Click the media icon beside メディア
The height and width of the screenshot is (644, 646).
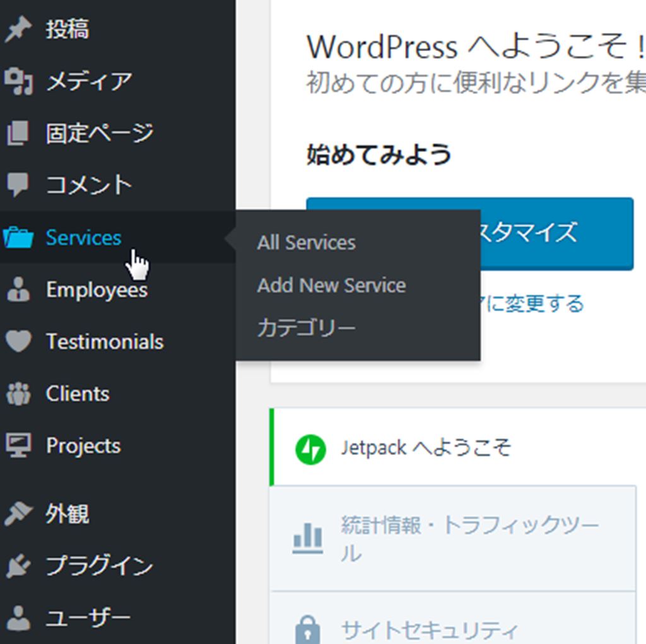pyautogui.click(x=18, y=82)
